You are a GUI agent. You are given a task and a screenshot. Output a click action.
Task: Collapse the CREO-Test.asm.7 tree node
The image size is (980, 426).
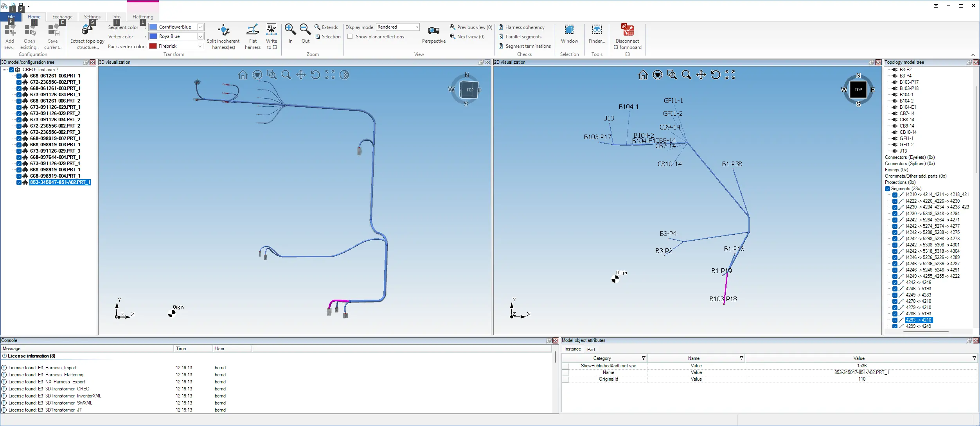[x=5, y=70]
